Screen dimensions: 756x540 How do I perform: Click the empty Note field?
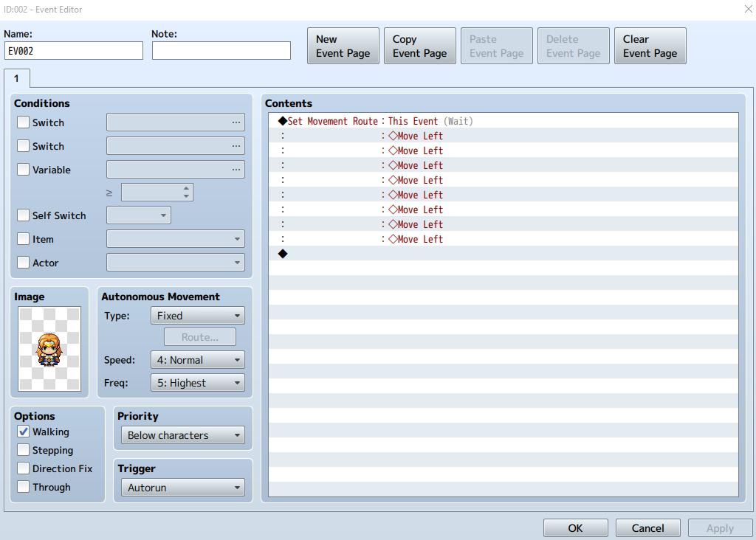(x=221, y=51)
